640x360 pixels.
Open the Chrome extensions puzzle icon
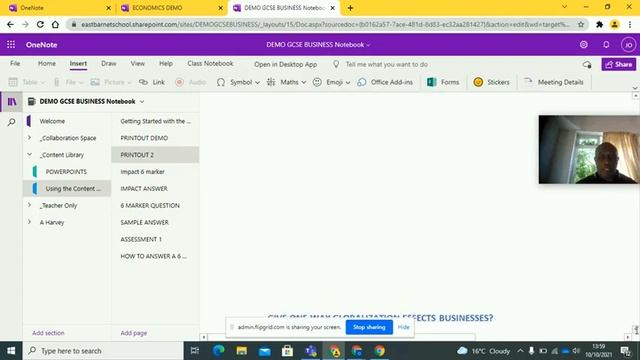click(600, 24)
